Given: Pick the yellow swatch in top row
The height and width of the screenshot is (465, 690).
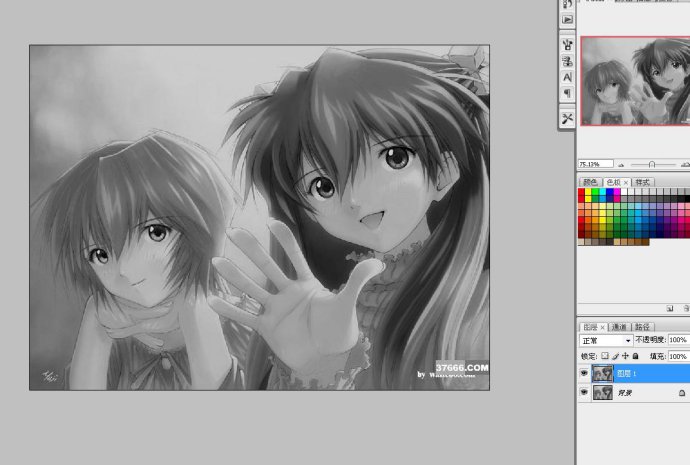Looking at the screenshot, I should pos(588,192).
